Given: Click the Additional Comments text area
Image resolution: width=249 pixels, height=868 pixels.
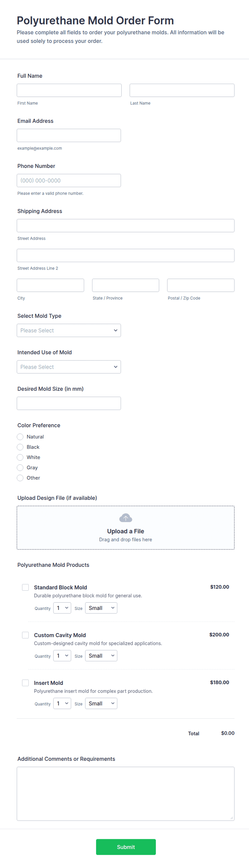Looking at the screenshot, I should pos(126,794).
